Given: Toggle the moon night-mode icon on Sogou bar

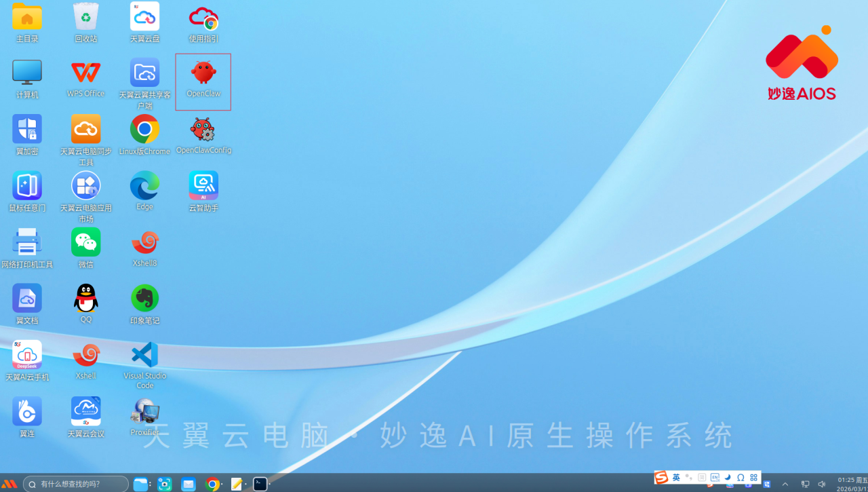Looking at the screenshot, I should pyautogui.click(x=728, y=478).
